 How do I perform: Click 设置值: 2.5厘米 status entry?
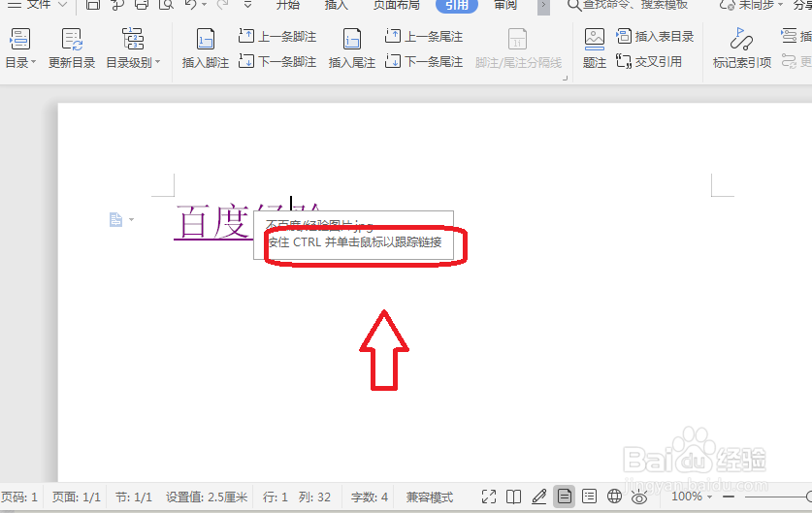click(207, 497)
